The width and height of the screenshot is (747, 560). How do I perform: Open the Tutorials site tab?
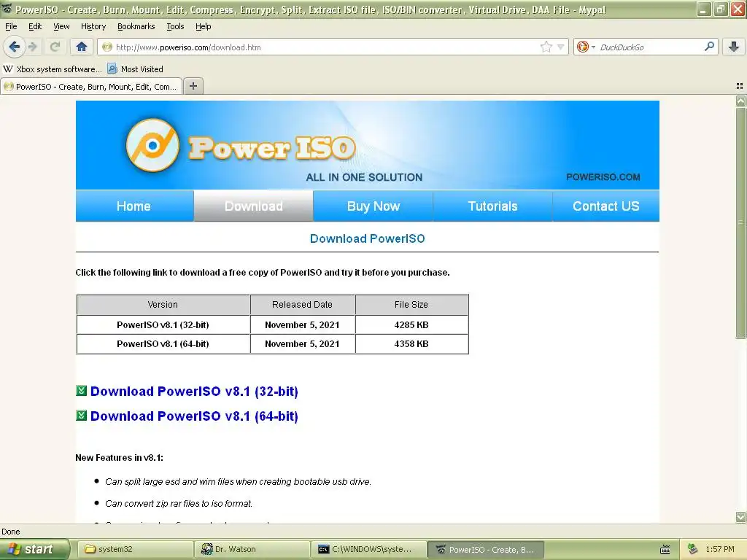(x=492, y=206)
